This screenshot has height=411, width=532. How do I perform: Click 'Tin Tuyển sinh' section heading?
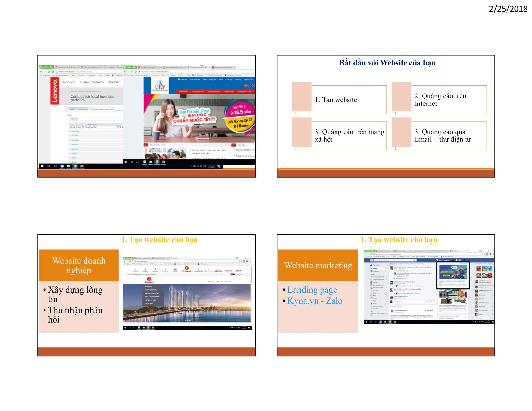coord(157,145)
